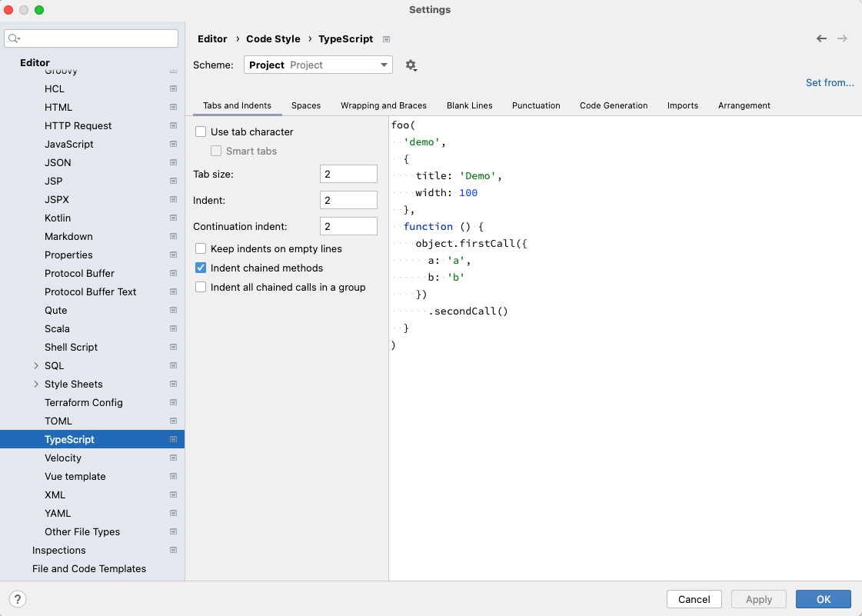Open the Wrapping and Braces tab

click(384, 105)
